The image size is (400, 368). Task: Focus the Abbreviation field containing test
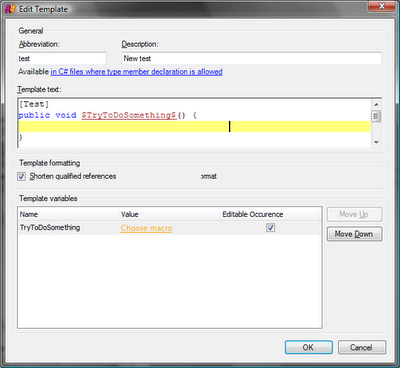62,59
